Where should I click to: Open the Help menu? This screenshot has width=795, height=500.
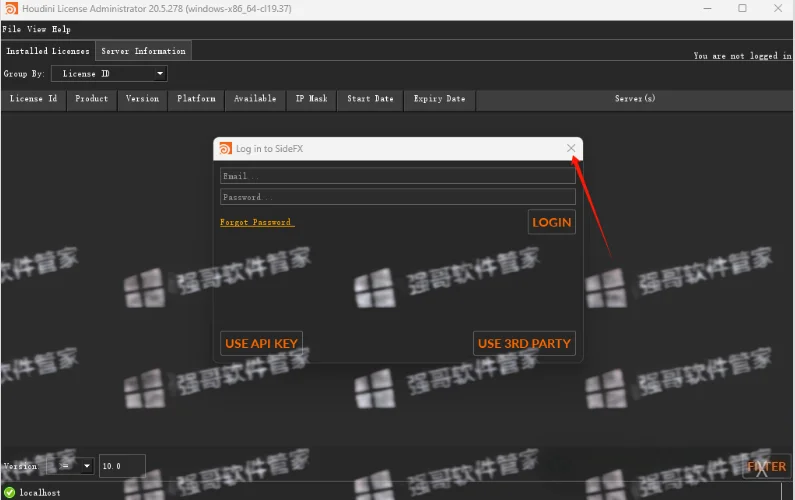click(x=61, y=29)
